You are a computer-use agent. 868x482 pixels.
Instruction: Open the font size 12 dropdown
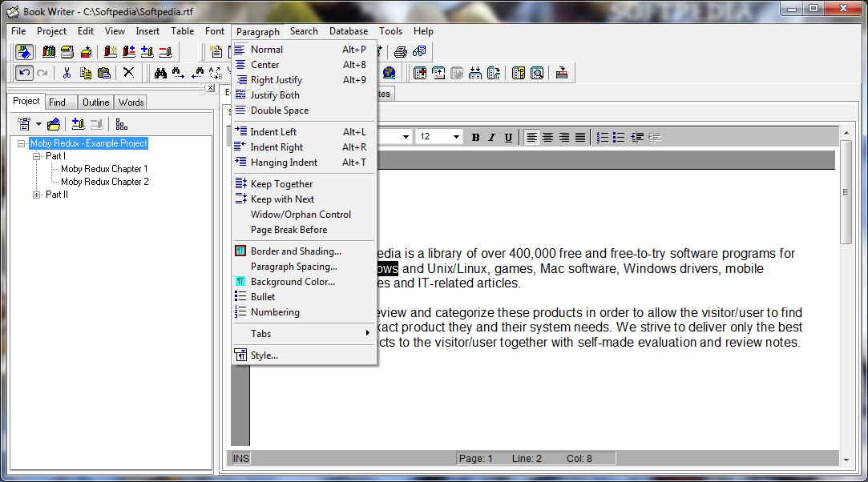456,137
